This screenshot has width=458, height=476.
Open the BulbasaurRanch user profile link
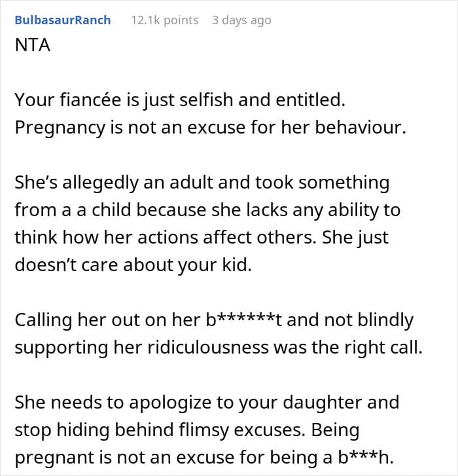tap(62, 20)
